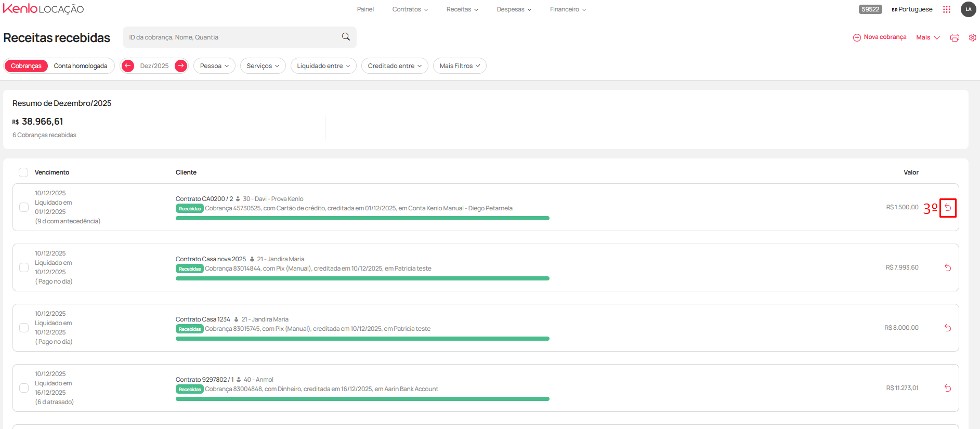Go to the Painel page
The height and width of the screenshot is (429, 980).
[x=365, y=9]
